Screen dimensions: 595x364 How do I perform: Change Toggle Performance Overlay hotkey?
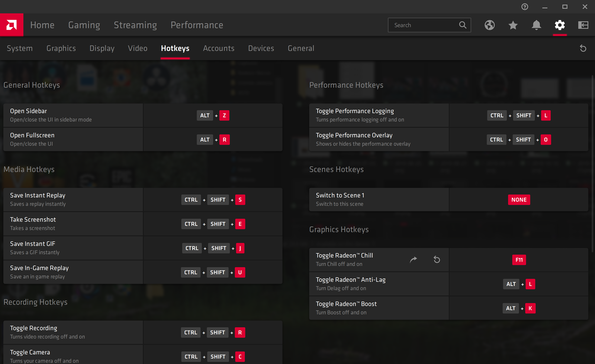[519, 140]
